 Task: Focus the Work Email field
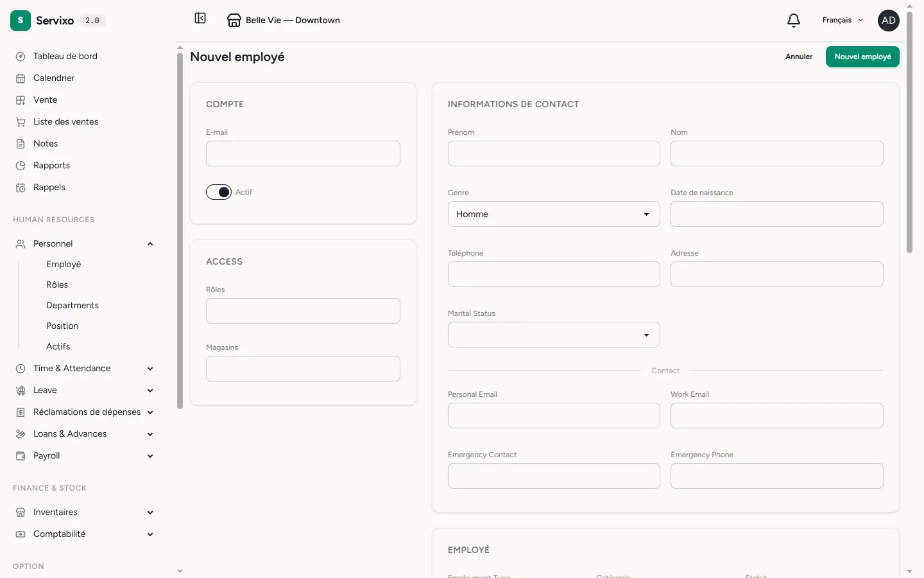[777, 416]
